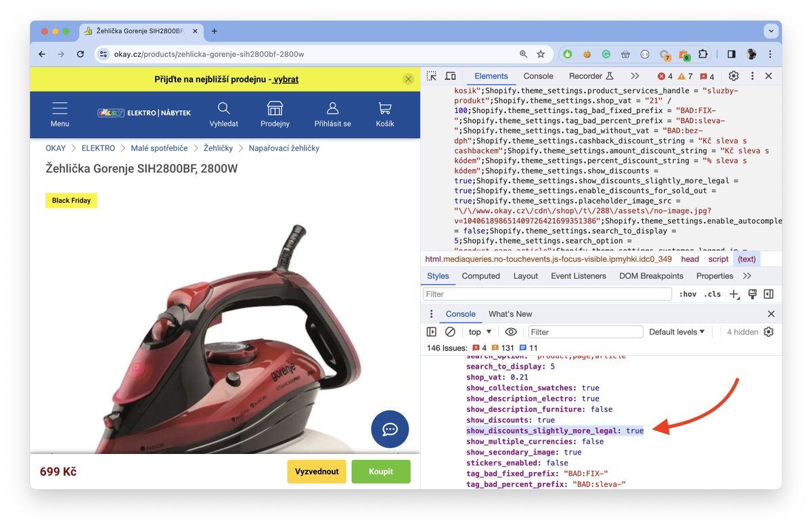Toggle .cls element classes panel

coord(713,294)
